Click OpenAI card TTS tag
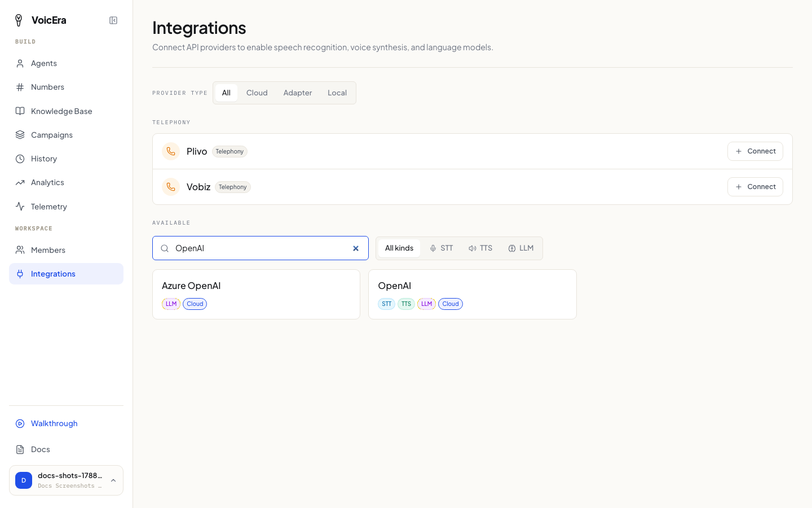Viewport: 812px width, 508px height. point(407,304)
